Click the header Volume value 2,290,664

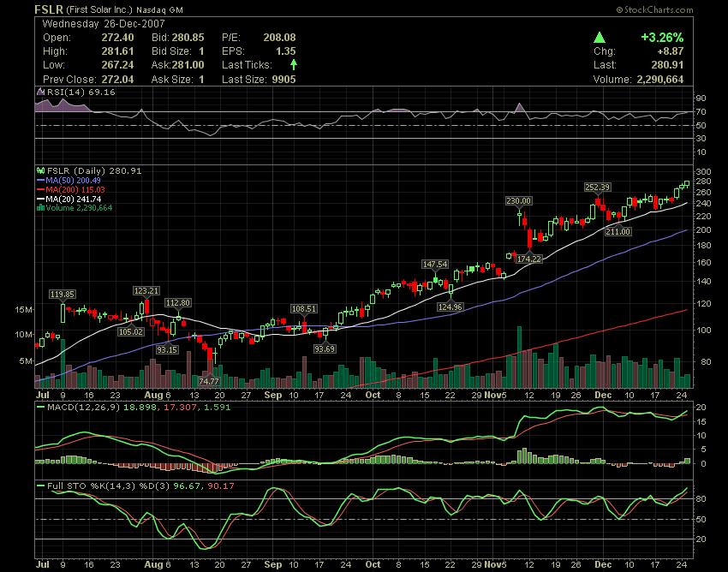[x=659, y=80]
